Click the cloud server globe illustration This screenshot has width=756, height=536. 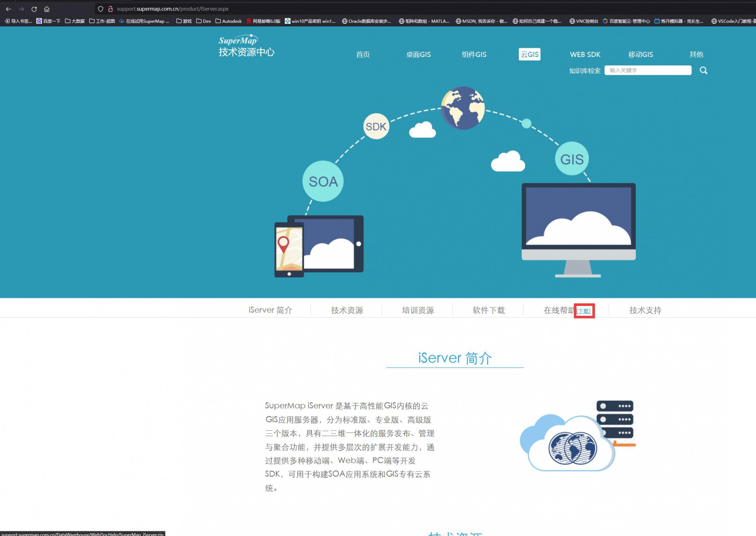click(x=578, y=436)
